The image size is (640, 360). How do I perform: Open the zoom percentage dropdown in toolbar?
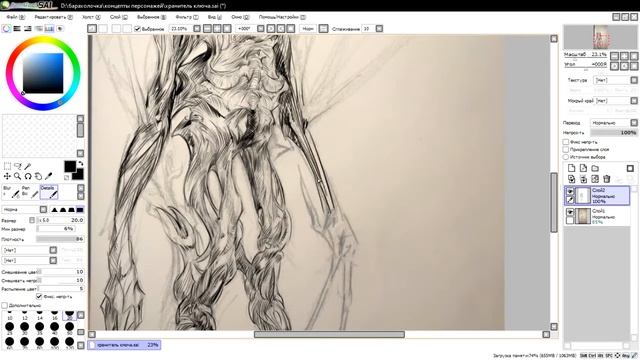tap(197, 29)
